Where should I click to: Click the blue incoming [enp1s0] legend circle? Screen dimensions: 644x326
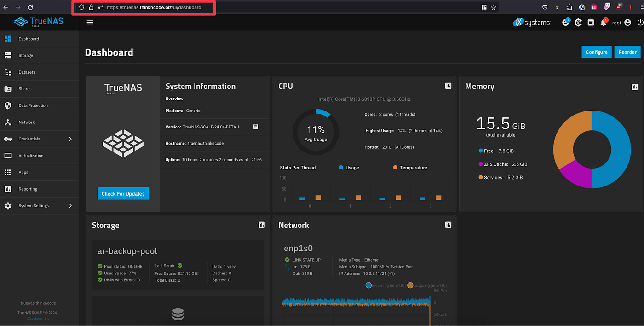click(x=368, y=285)
